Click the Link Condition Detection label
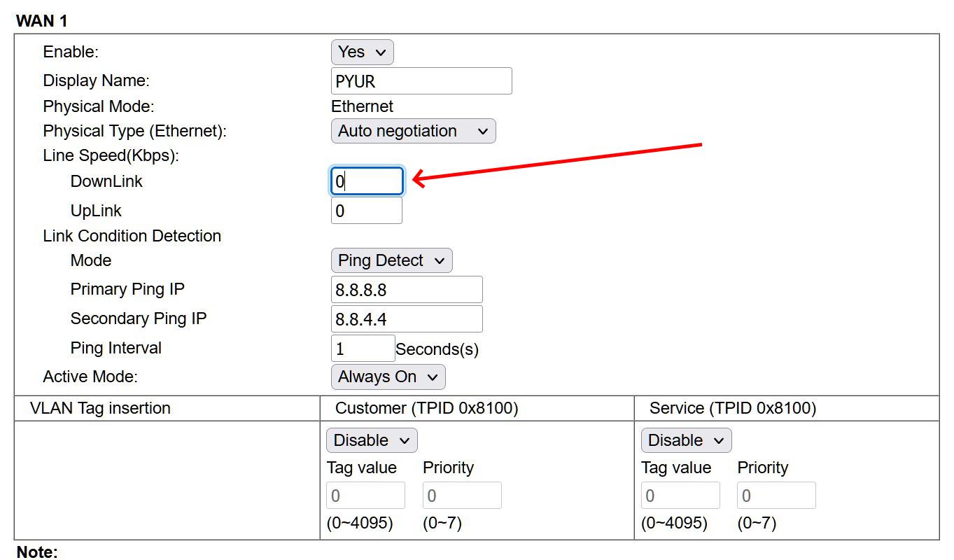Viewport: 954px width, 560px height. [132, 236]
